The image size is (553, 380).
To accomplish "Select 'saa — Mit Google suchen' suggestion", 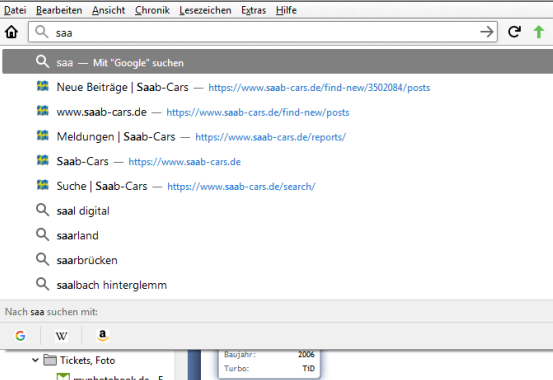I will (278, 62).
